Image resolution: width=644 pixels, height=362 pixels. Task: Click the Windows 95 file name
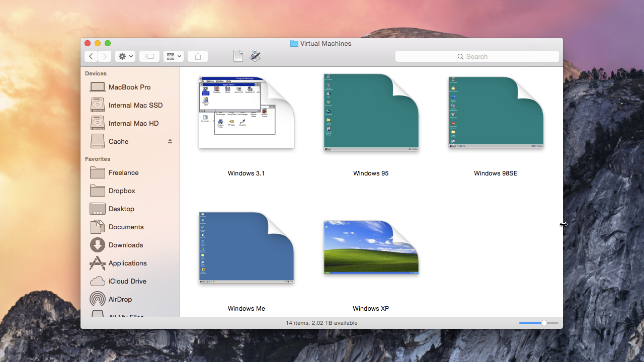click(371, 173)
